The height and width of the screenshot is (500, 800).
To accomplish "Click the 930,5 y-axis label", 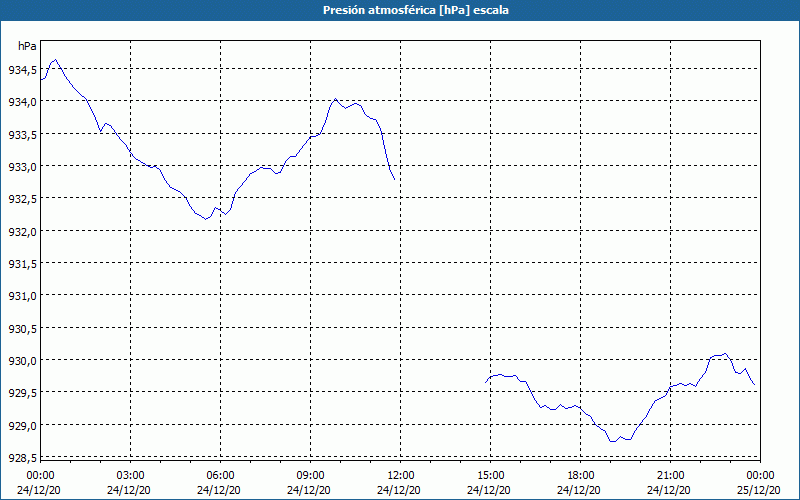I will (x=22, y=329).
